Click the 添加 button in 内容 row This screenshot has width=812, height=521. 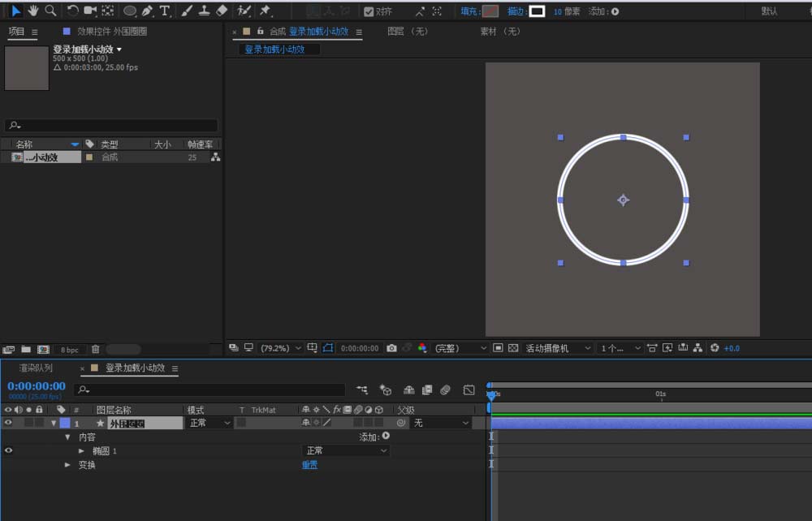point(374,437)
